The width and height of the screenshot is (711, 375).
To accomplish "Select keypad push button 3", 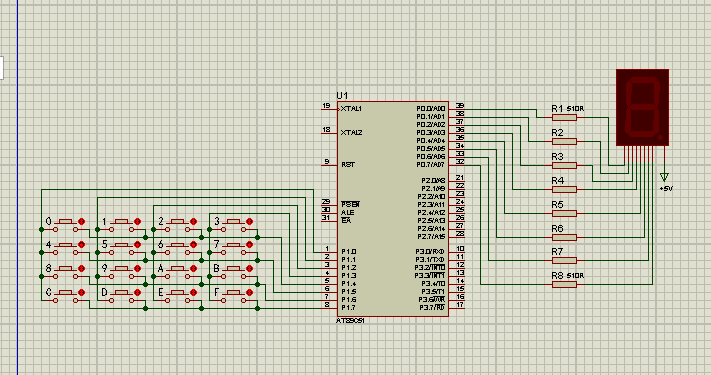I will tap(234, 225).
